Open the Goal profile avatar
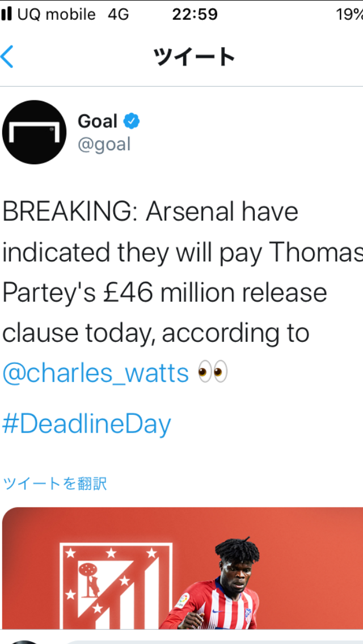The image size is (363, 644). 34,132
